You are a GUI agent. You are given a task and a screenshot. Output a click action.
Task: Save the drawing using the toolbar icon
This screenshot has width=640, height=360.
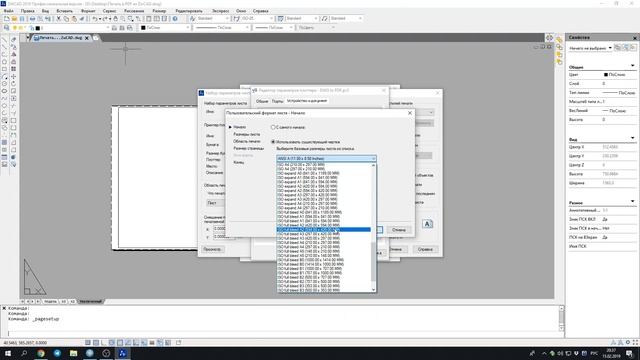point(22,19)
